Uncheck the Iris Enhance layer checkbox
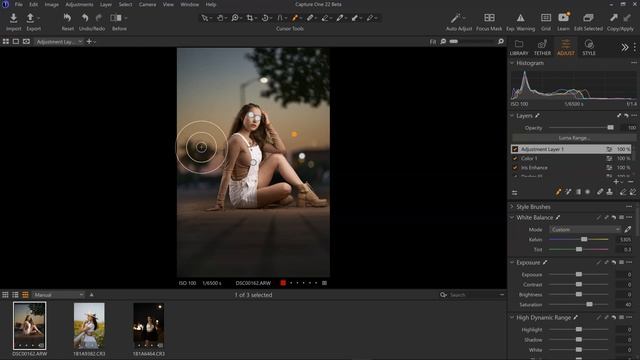Screen dimensions: 640x360 tap(515, 168)
